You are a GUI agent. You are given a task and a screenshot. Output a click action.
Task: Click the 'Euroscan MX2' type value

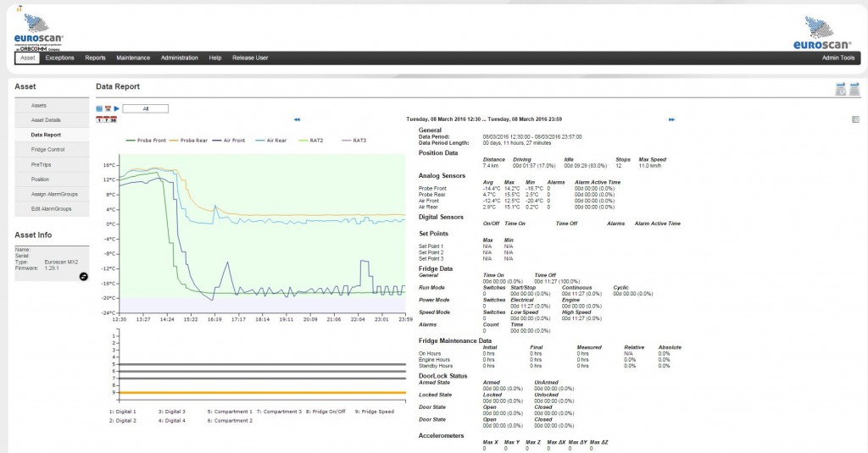click(61, 262)
